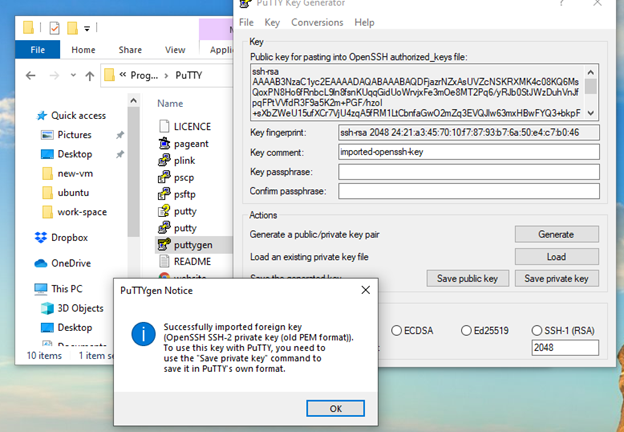Open Pictures in Quick access

tap(74, 135)
